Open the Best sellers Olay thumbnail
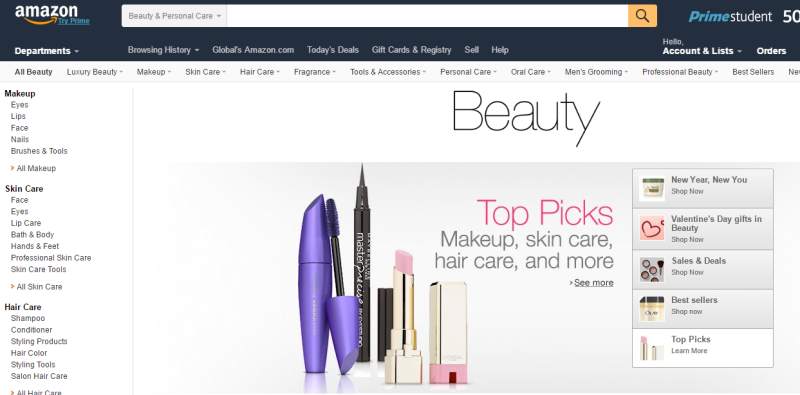 [x=652, y=309]
